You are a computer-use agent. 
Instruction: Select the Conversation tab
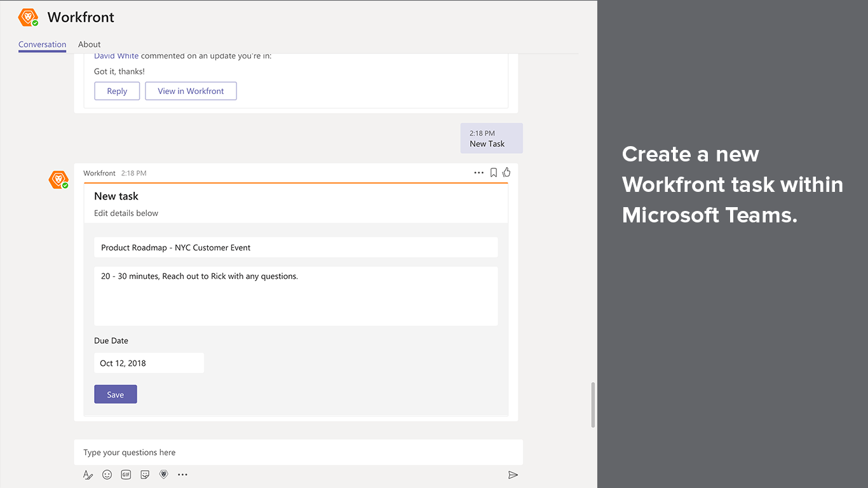click(42, 44)
